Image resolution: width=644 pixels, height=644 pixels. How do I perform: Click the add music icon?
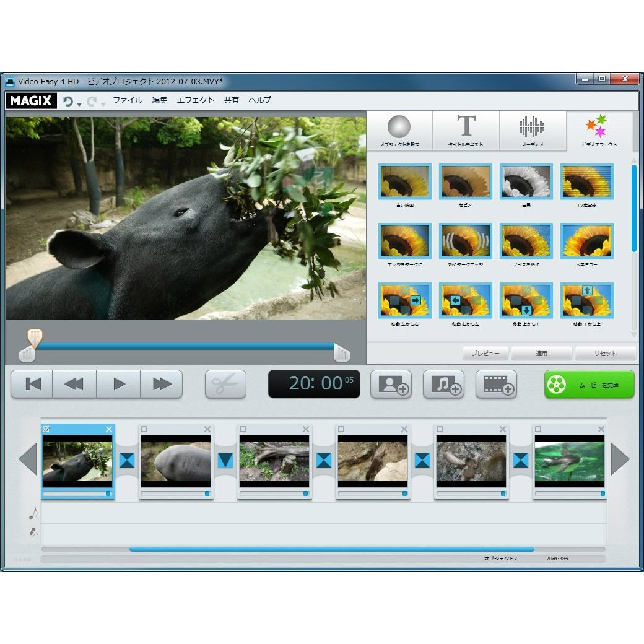pyautogui.click(x=443, y=384)
